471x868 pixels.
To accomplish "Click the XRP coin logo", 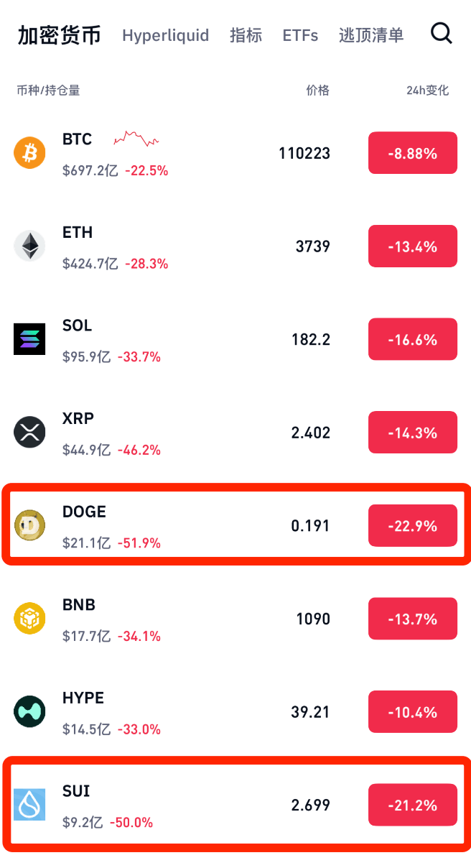I will [x=29, y=433].
